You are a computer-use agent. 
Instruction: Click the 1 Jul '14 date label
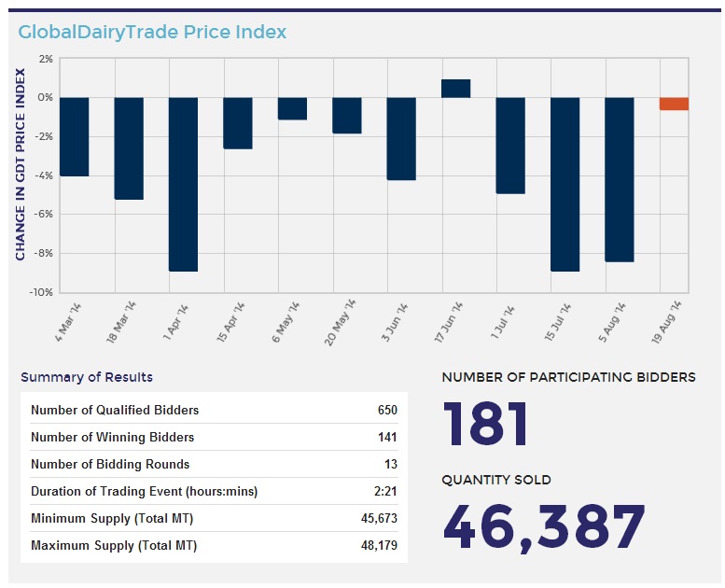click(505, 320)
